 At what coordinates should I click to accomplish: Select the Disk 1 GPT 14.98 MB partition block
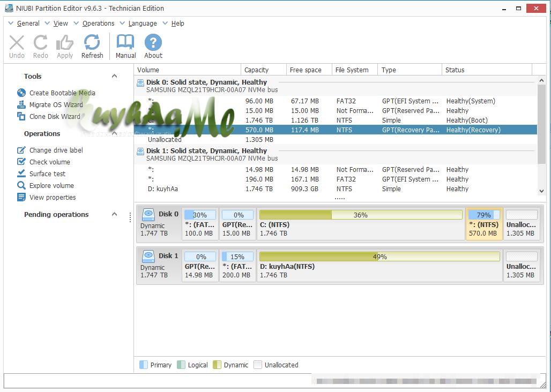[200, 266]
